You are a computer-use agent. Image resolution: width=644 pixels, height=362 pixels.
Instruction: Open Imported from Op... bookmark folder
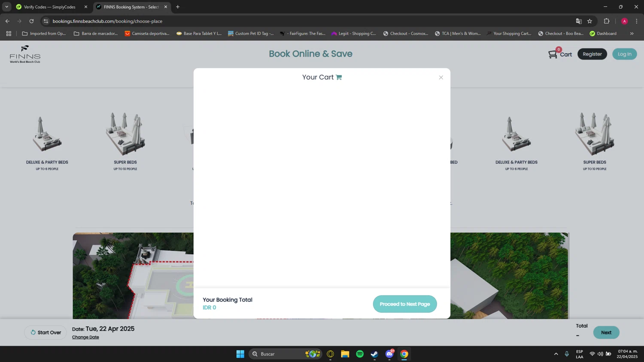(44, 33)
